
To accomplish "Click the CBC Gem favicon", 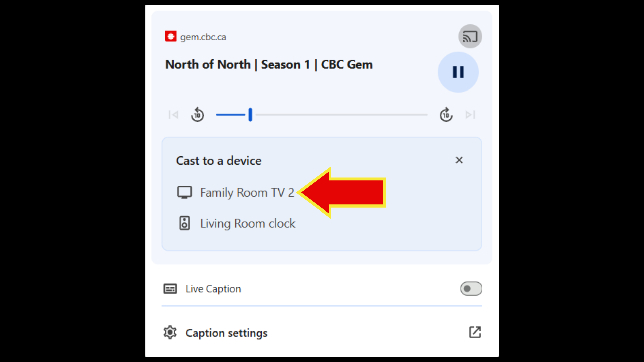I will coord(171,36).
